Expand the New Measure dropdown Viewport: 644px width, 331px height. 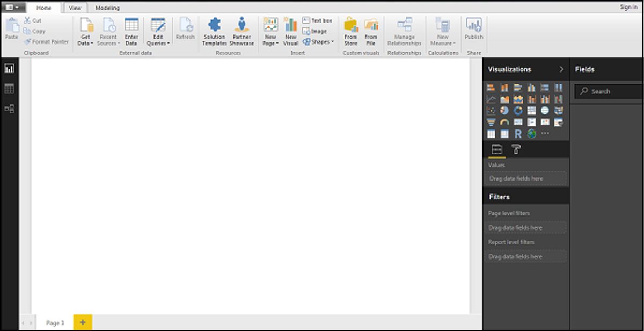click(x=443, y=32)
